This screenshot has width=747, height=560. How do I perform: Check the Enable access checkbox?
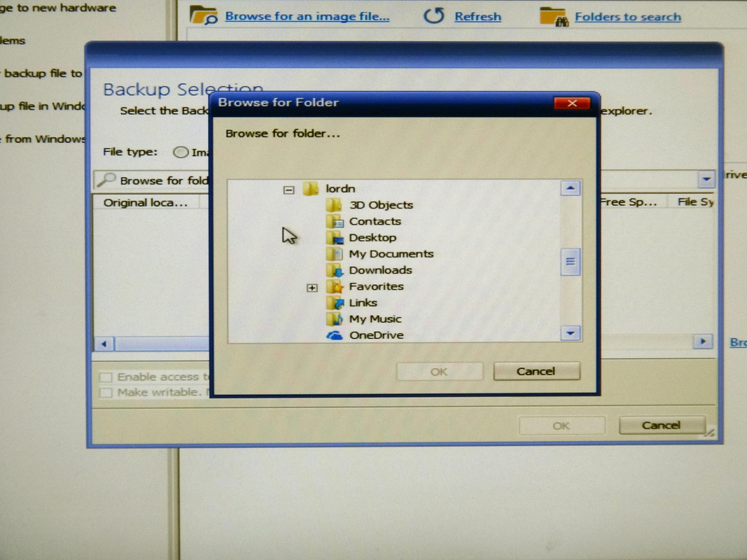tap(106, 377)
